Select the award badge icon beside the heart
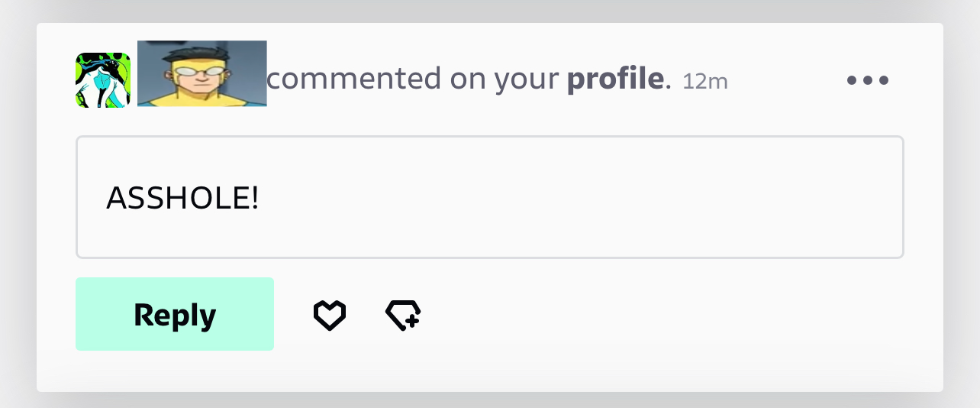The height and width of the screenshot is (408, 980). click(403, 315)
